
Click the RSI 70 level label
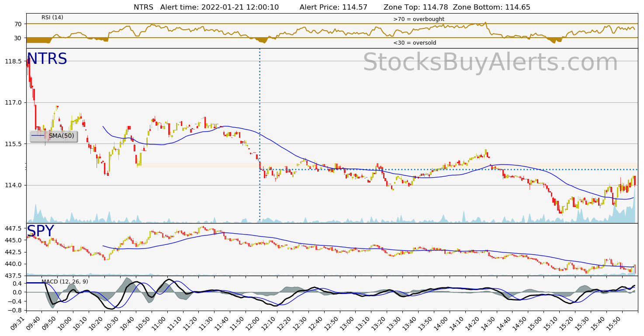[18, 24]
